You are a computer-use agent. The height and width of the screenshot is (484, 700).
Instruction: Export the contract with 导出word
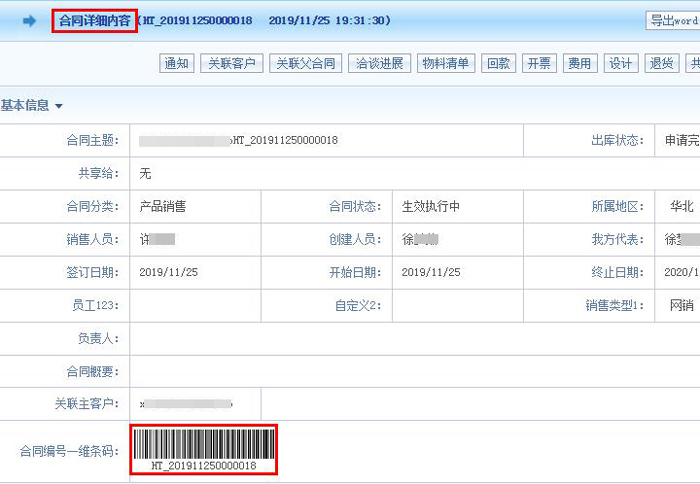(675, 21)
